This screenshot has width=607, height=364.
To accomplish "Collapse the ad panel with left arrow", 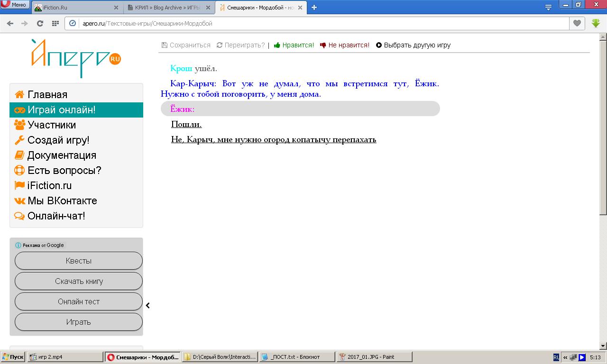I will [148, 306].
